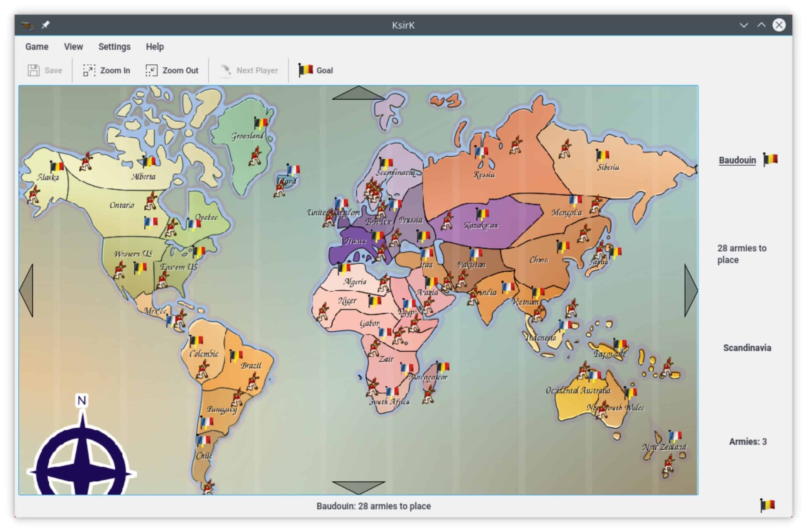Viewport: 807px width, 532px height.
Task: Click the '28 armies to place' side panel text
Action: coord(741,254)
